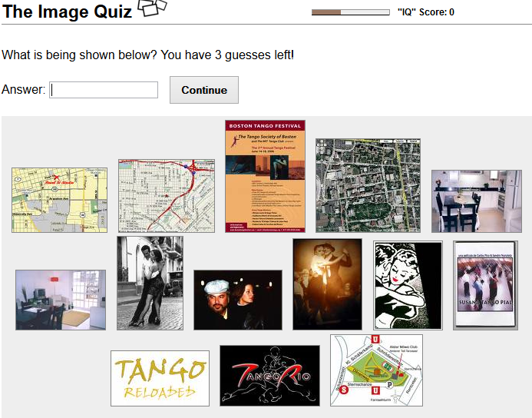
Task: Open the comic-style red lips drawing
Action: pos(408,285)
